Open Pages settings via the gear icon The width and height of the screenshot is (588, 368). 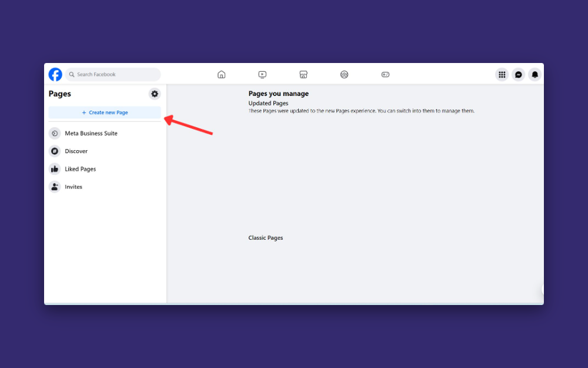click(x=154, y=94)
